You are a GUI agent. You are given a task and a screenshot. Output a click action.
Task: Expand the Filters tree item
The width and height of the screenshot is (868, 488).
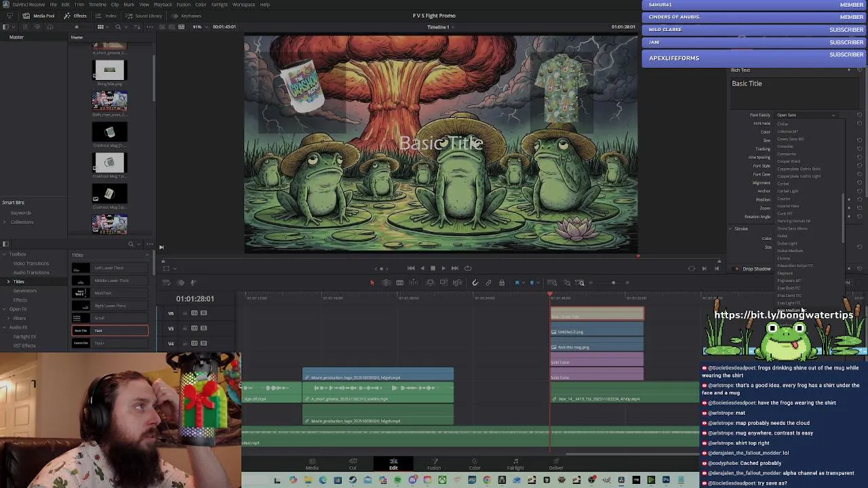tap(8, 318)
